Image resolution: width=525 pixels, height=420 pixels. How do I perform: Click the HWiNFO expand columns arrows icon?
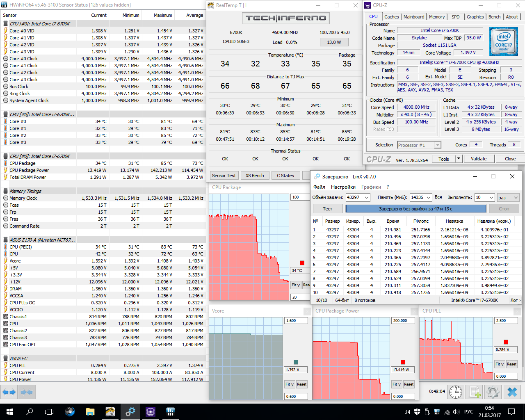point(9,392)
